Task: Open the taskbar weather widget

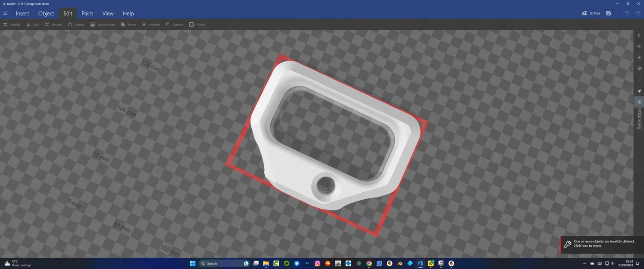Action: tap(17, 263)
